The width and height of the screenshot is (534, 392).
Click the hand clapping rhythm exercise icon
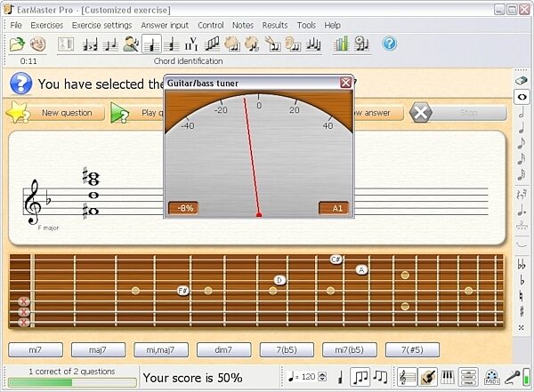click(x=231, y=44)
